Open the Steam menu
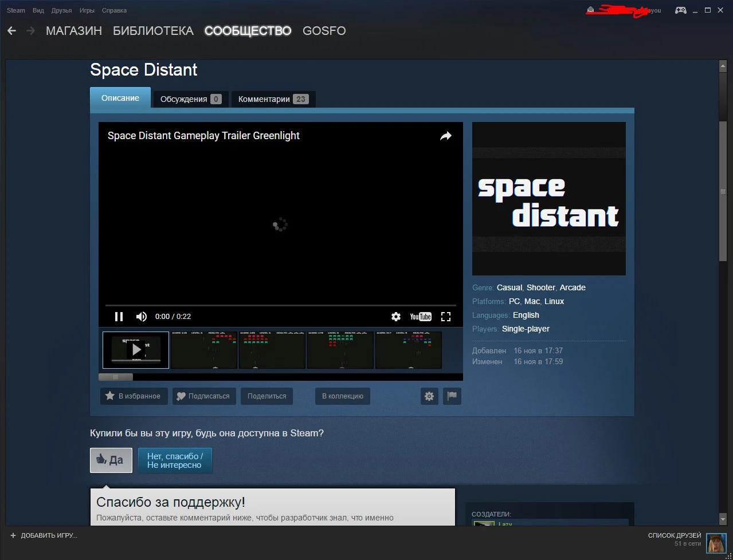This screenshot has height=560, width=733. pos(16,10)
